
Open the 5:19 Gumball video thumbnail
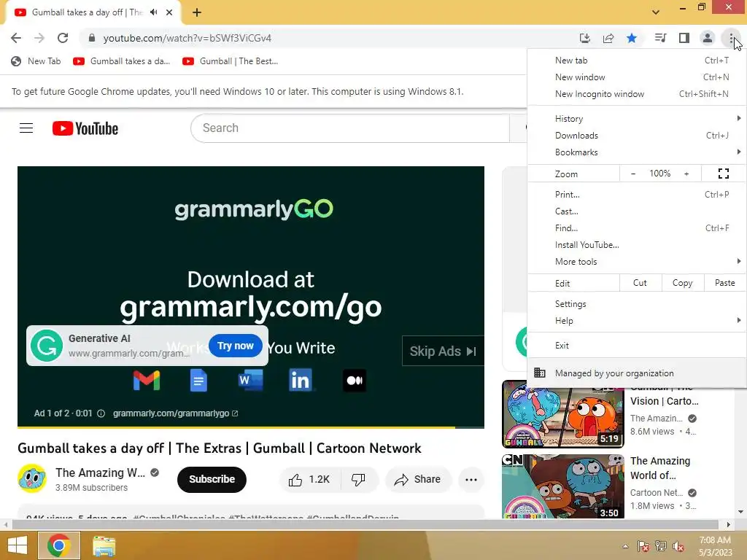tap(562, 414)
